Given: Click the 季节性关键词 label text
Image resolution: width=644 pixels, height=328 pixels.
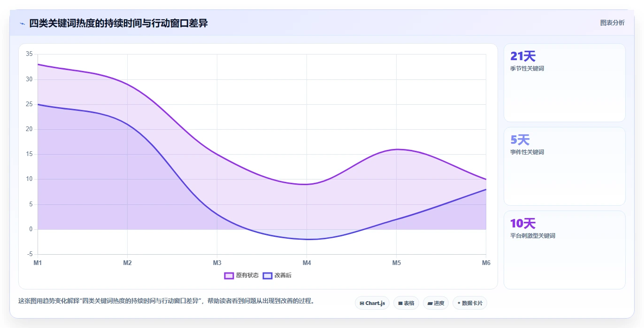Looking at the screenshot, I should pos(527,69).
